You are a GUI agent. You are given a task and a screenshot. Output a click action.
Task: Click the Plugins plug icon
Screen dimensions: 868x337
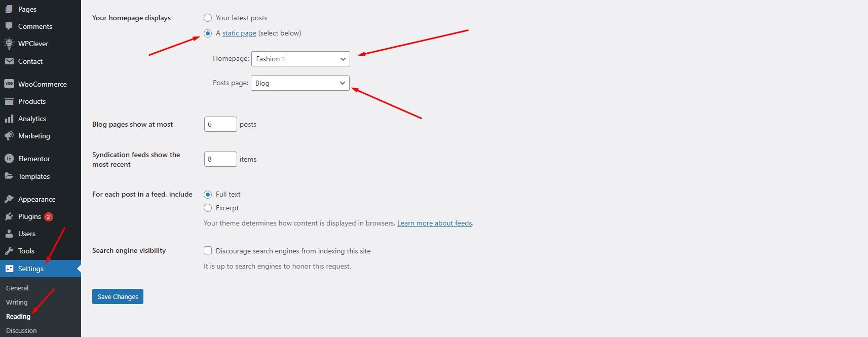coord(9,216)
